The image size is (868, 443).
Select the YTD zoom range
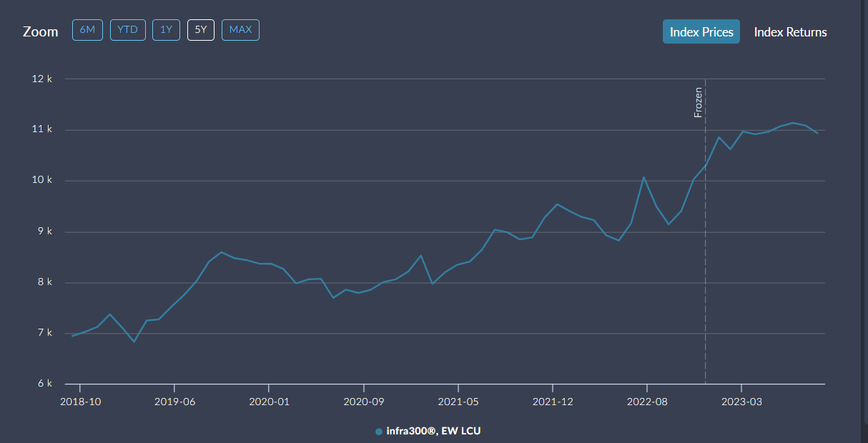tap(128, 30)
